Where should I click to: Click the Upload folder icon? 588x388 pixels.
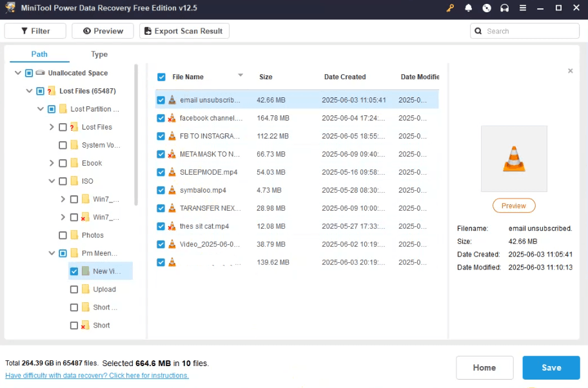tap(86, 289)
